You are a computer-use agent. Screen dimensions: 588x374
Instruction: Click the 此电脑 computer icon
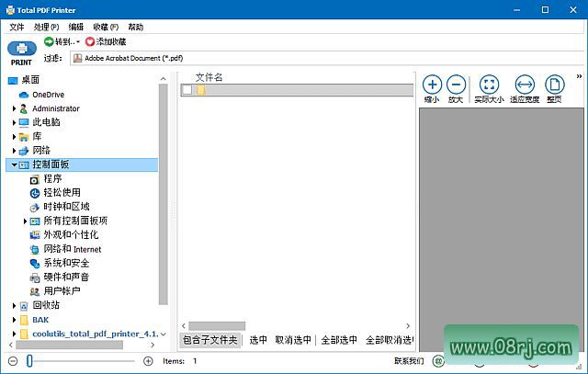click(24, 122)
